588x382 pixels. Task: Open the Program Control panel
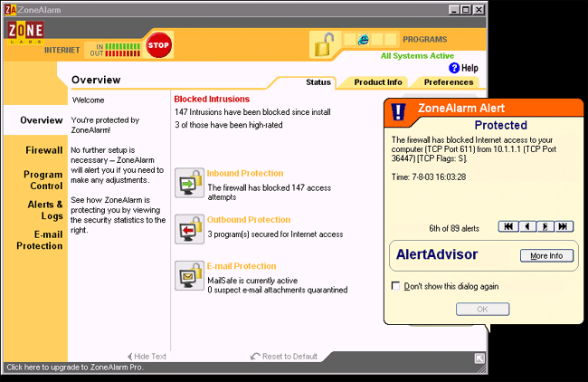(x=43, y=180)
